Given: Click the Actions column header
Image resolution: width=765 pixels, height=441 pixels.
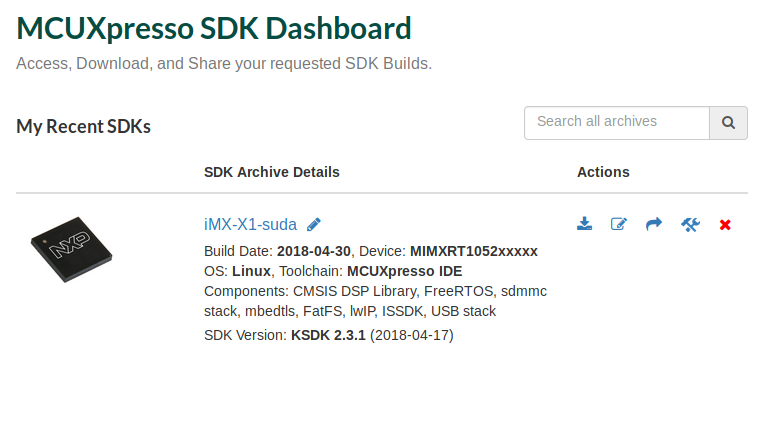Looking at the screenshot, I should point(603,172).
